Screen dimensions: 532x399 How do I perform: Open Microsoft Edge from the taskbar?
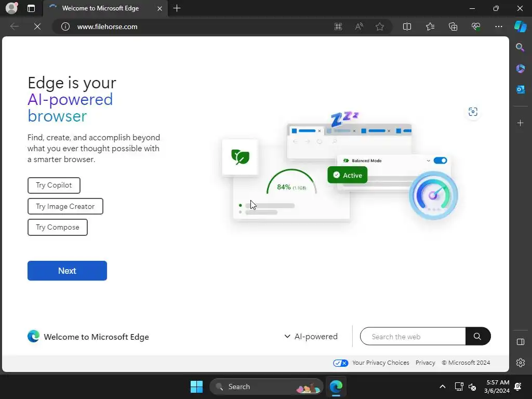(x=336, y=387)
